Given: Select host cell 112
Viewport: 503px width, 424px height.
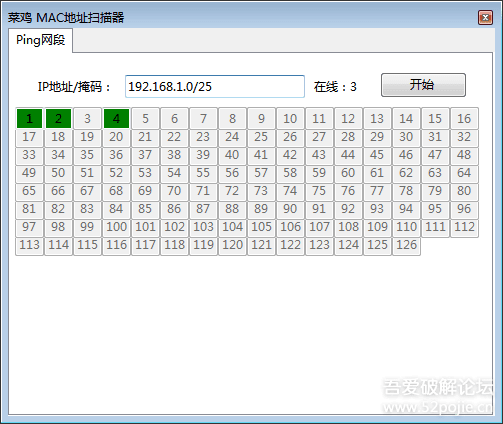Looking at the screenshot, I should tap(464, 227).
